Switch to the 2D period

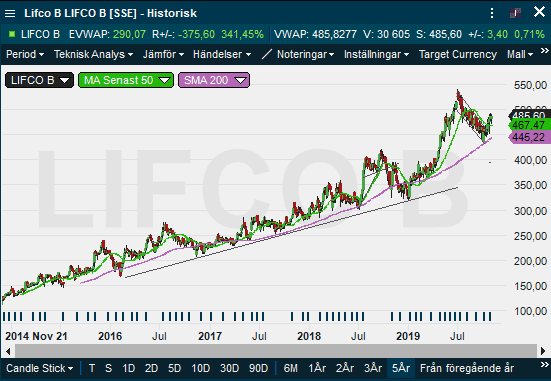(x=151, y=368)
